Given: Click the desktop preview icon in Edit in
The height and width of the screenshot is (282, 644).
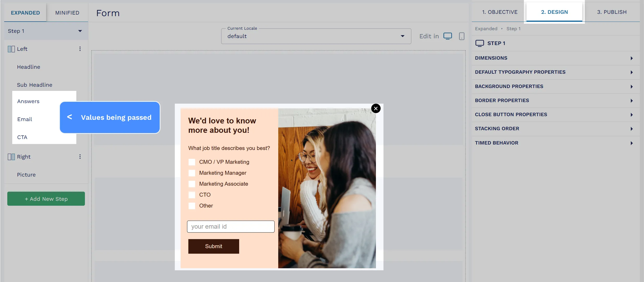Looking at the screenshot, I should [x=448, y=36].
